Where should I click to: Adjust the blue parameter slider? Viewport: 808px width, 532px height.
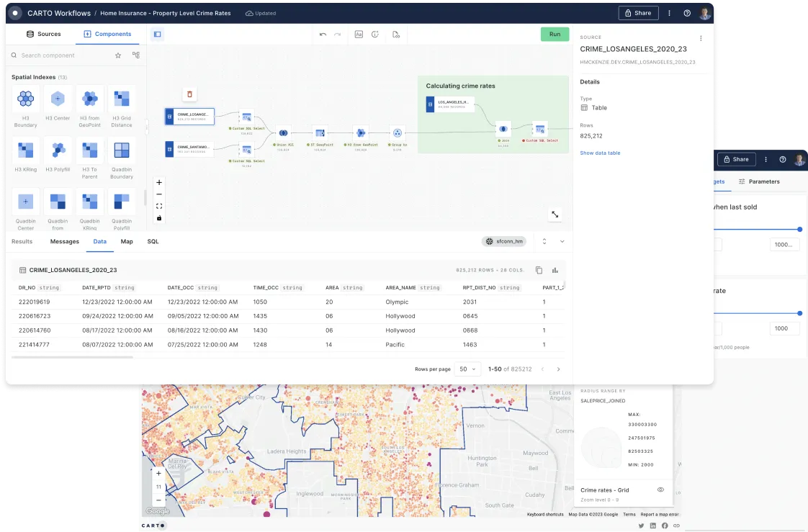(799, 230)
